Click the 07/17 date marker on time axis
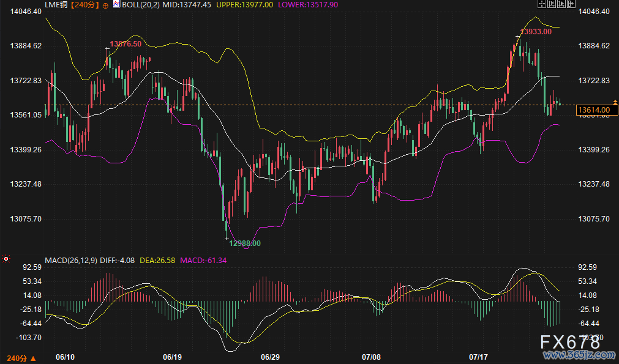This screenshot has height=364, width=619. pos(478,357)
